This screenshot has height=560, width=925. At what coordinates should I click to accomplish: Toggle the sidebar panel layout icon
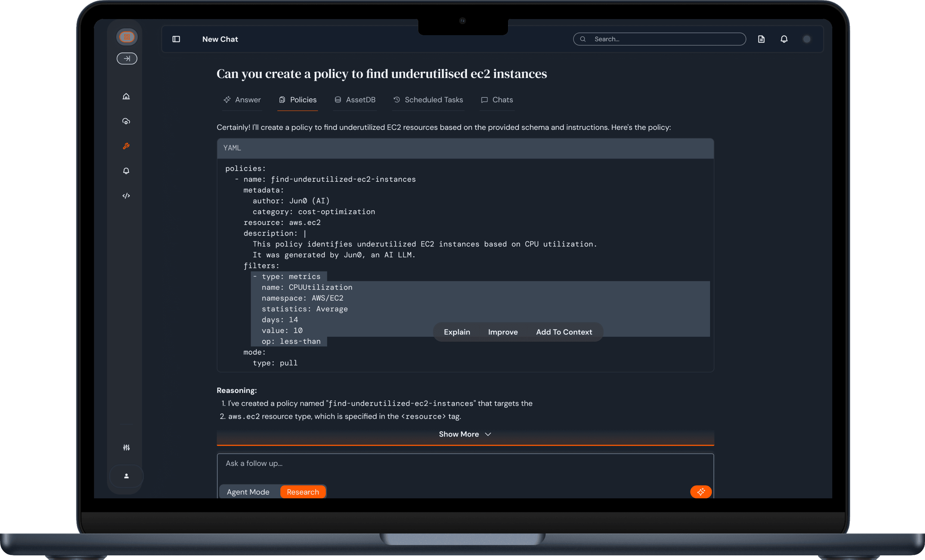tap(176, 39)
